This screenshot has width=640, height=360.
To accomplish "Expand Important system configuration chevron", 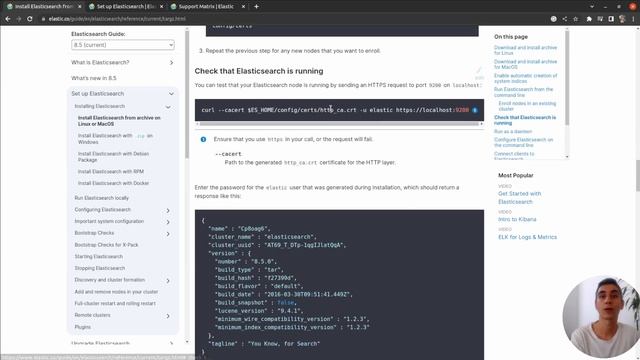I will pyautogui.click(x=168, y=222).
